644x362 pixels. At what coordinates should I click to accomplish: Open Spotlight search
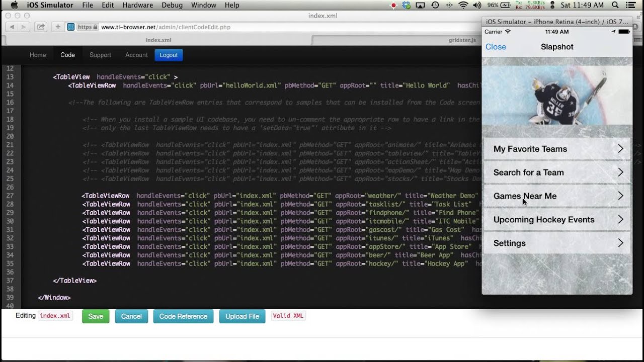[615, 5]
